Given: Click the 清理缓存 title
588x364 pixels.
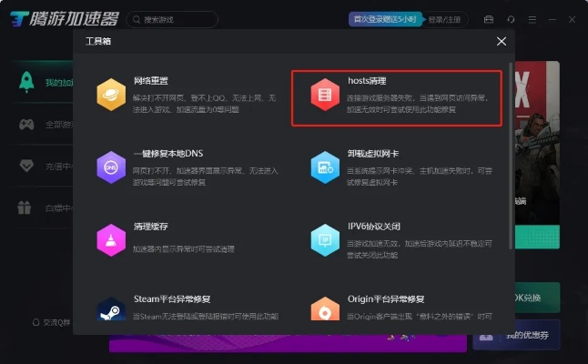Looking at the screenshot, I should (151, 226).
